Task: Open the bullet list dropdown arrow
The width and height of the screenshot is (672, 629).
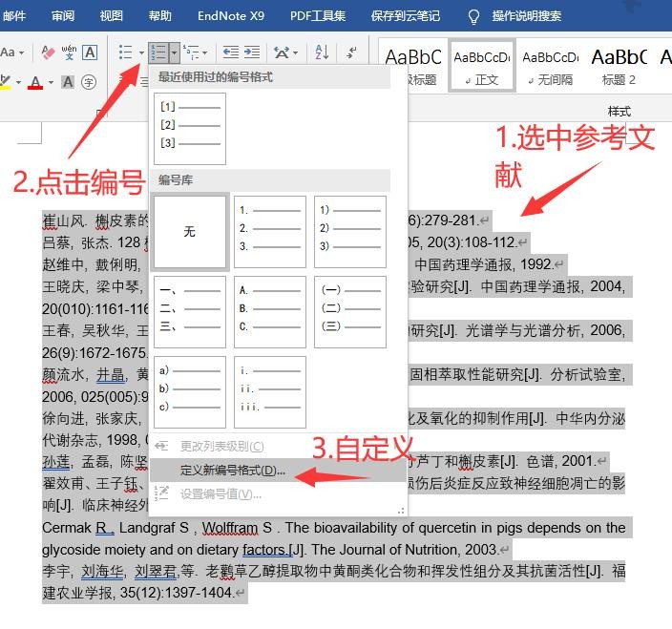Action: 141,53
